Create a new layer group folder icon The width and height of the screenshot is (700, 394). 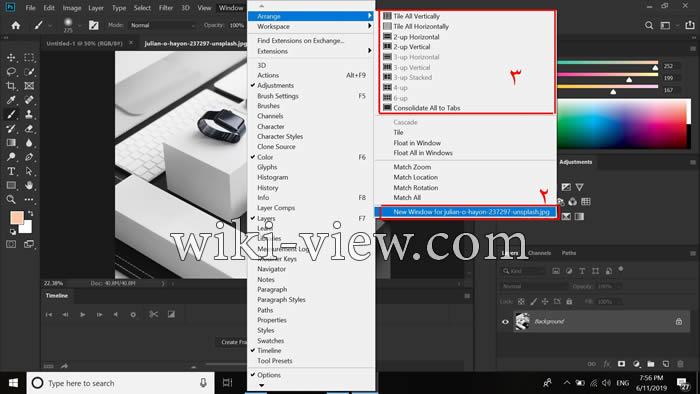(x=651, y=364)
